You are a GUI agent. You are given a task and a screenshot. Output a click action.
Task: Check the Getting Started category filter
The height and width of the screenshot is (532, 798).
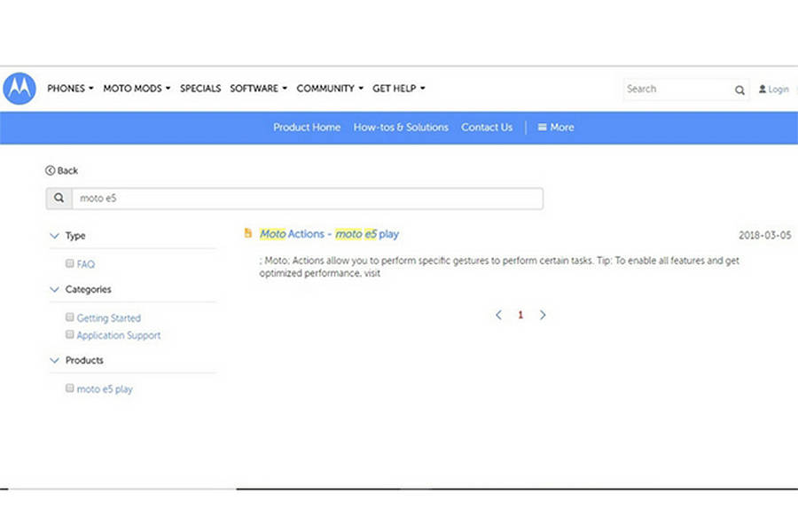[70, 317]
